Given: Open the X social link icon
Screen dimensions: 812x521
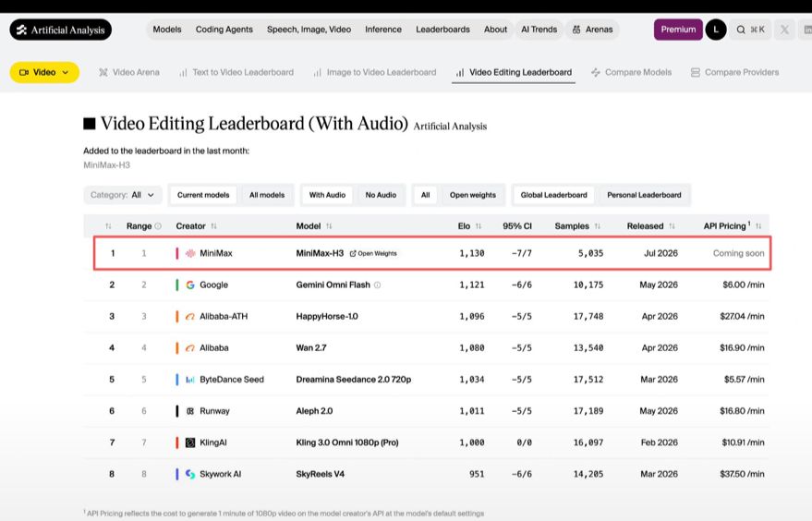Looking at the screenshot, I should 784,30.
